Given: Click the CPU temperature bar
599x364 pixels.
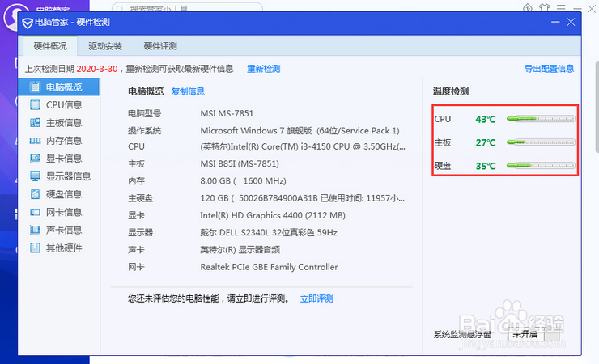Looking at the screenshot, I should 541,119.
